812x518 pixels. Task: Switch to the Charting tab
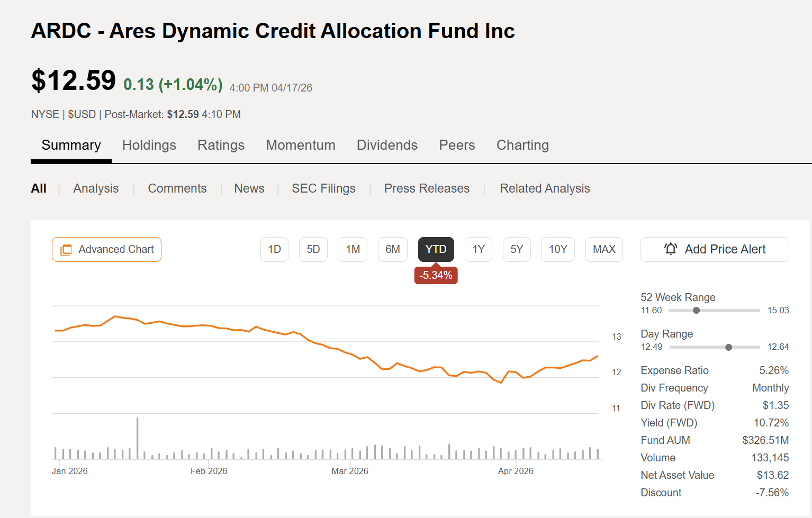click(522, 145)
